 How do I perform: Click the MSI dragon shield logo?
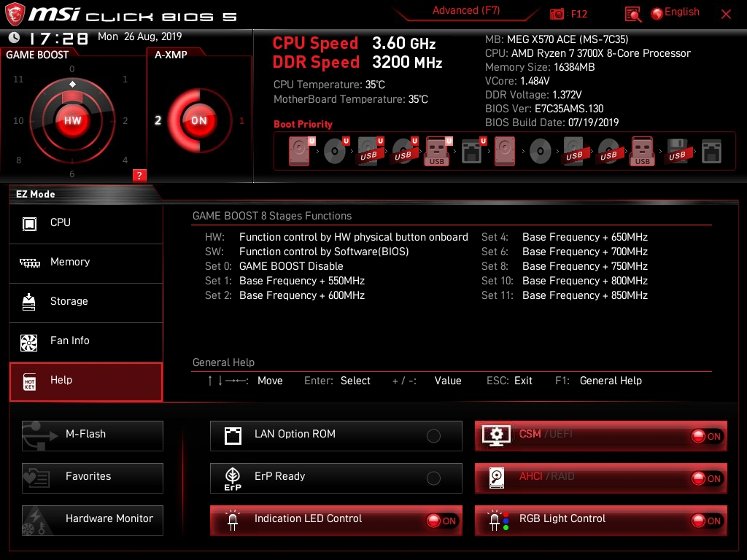click(15, 15)
